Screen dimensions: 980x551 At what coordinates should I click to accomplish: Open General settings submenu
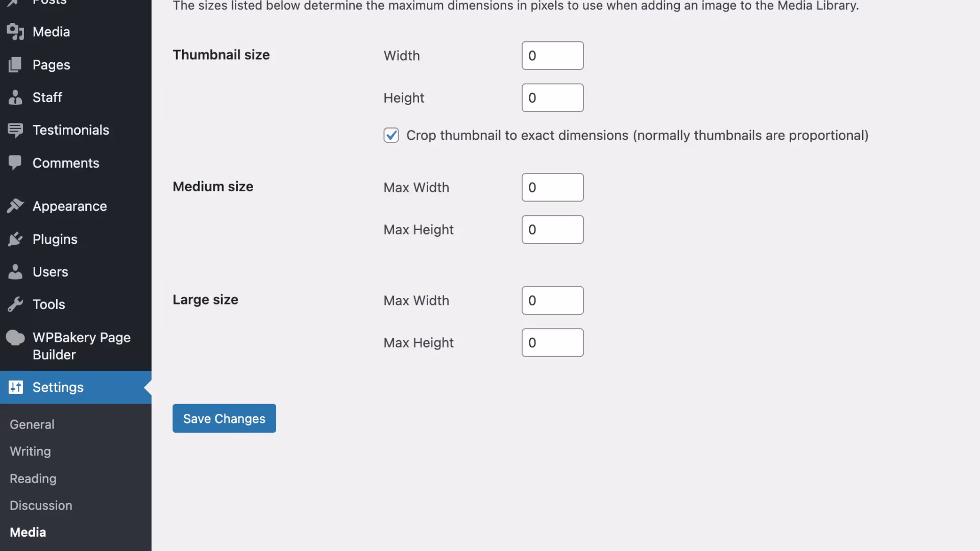point(32,424)
